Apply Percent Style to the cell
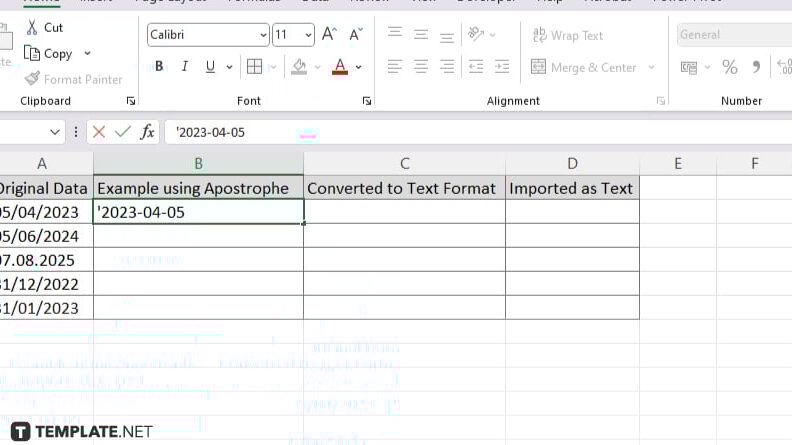Viewport: 792px width, 445px height. coord(730,67)
